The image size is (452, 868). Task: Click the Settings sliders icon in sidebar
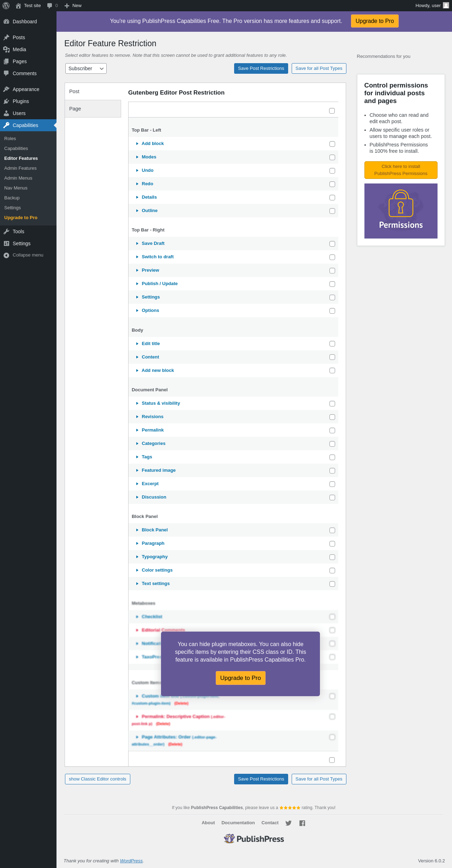click(x=6, y=243)
